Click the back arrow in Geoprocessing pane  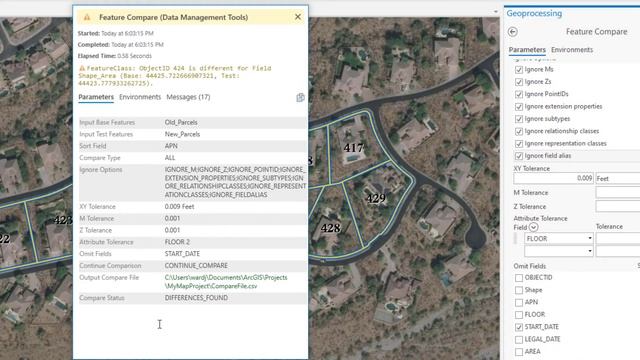[x=513, y=32]
